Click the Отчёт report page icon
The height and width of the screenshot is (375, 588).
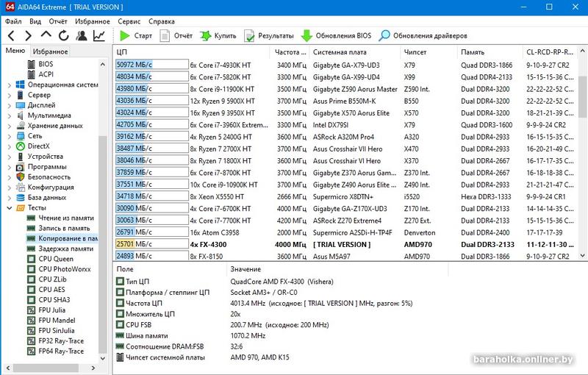(165, 35)
